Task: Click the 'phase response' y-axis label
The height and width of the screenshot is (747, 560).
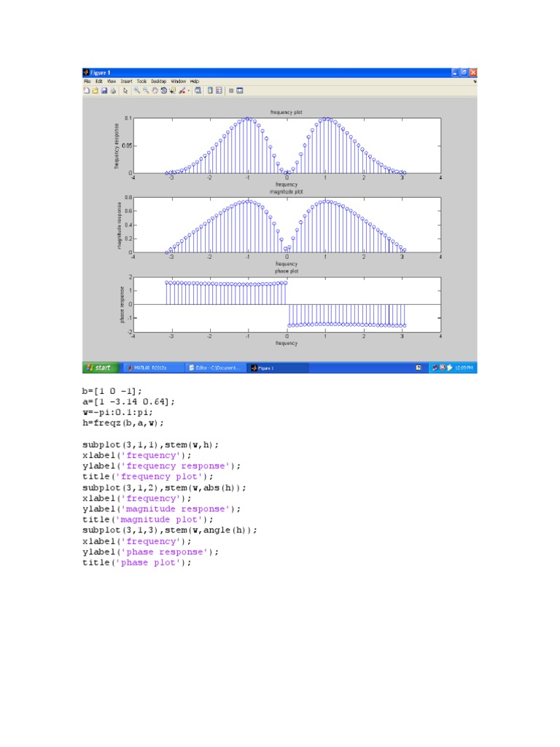Action: coord(122,304)
